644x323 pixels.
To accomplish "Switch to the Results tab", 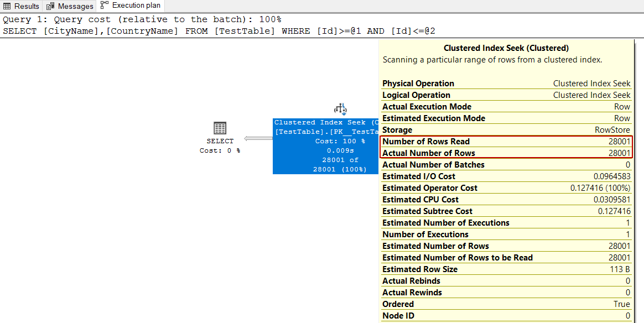I will tap(27, 6).
